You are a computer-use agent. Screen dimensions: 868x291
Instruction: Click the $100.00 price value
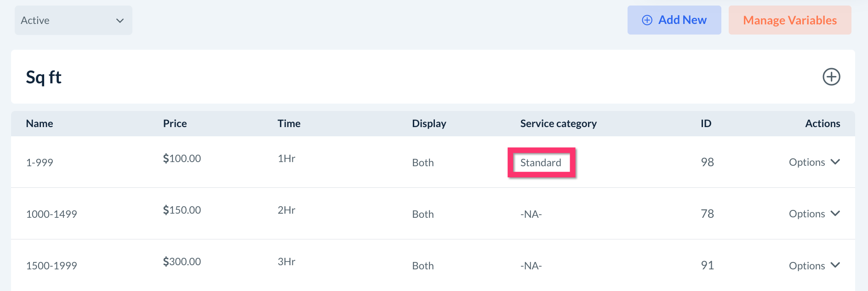point(182,158)
